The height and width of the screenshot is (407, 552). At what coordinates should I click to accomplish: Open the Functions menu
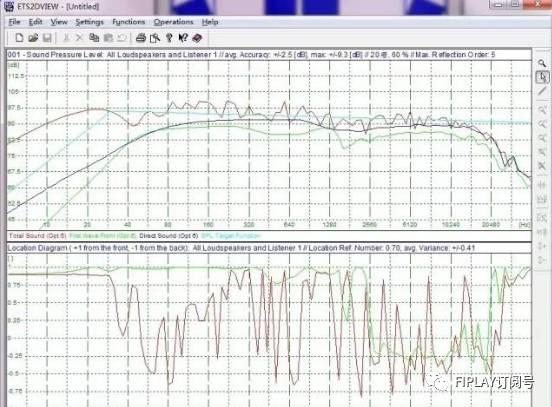[128, 22]
